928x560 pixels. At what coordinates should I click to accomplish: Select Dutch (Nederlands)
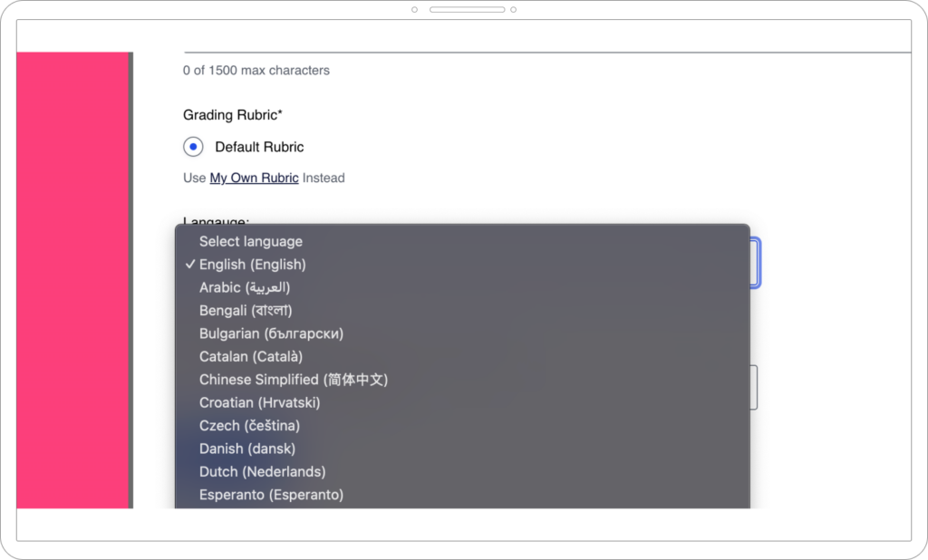coord(262,471)
